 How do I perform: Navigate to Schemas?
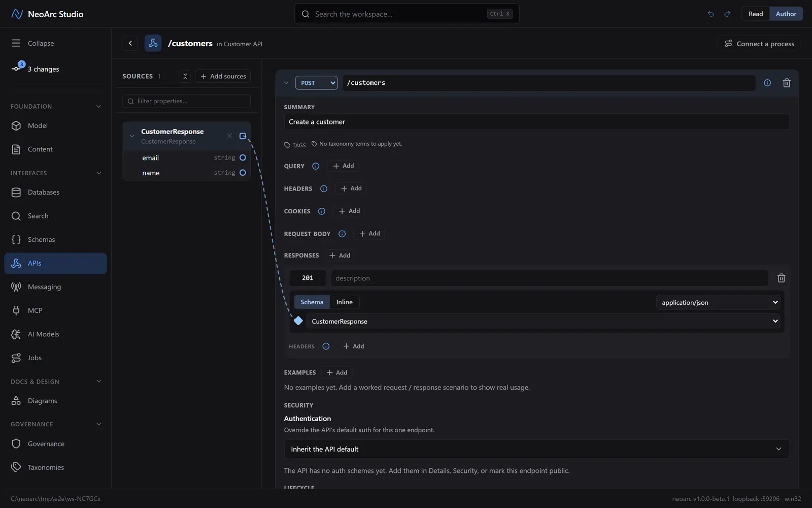(x=56, y=239)
